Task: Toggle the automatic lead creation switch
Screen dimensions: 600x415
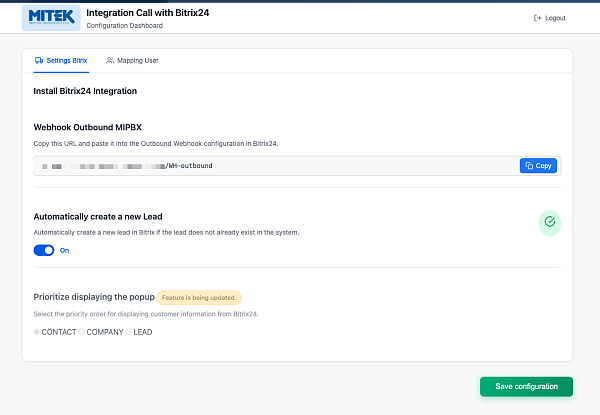Action: click(44, 250)
